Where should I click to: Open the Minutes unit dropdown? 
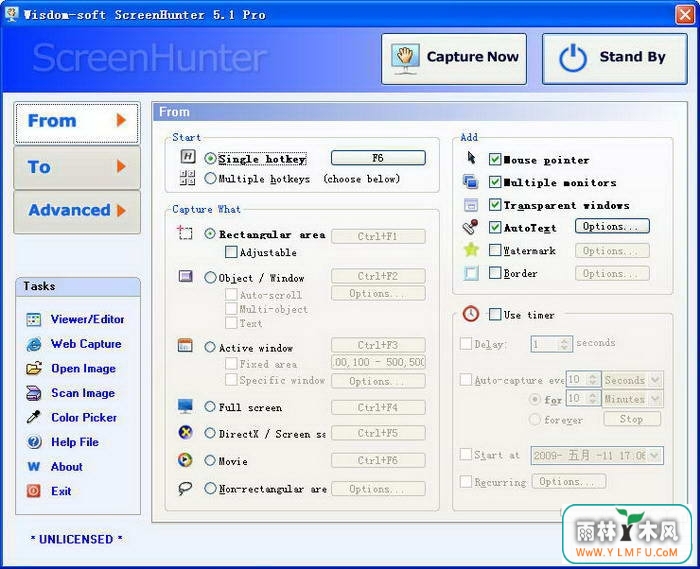654,399
